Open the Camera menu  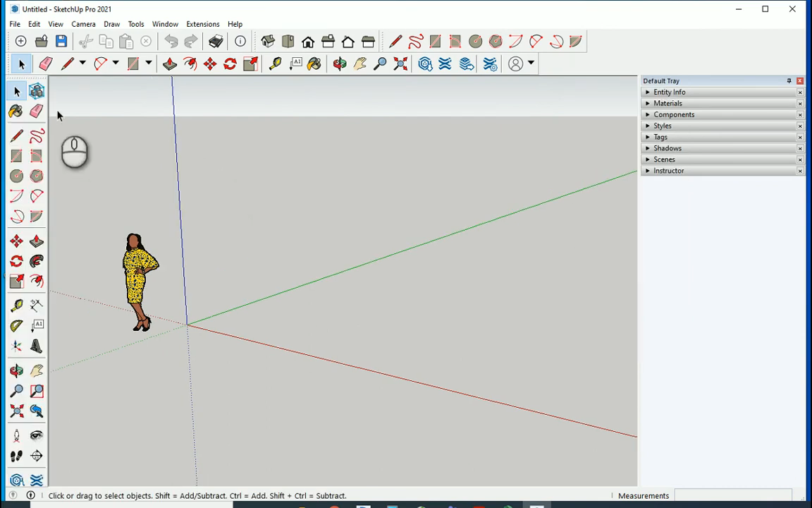pyautogui.click(x=83, y=23)
